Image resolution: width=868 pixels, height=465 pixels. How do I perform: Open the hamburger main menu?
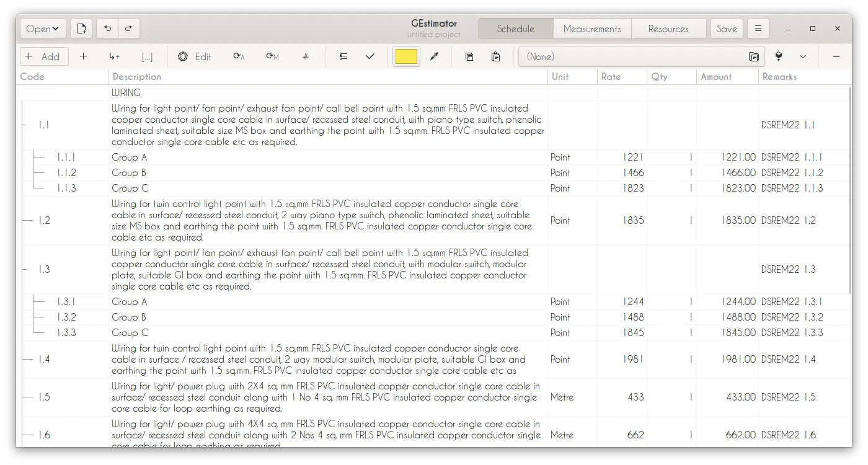tap(758, 29)
